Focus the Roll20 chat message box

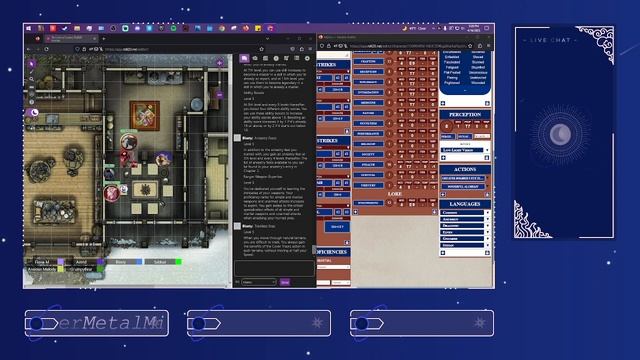click(274, 269)
